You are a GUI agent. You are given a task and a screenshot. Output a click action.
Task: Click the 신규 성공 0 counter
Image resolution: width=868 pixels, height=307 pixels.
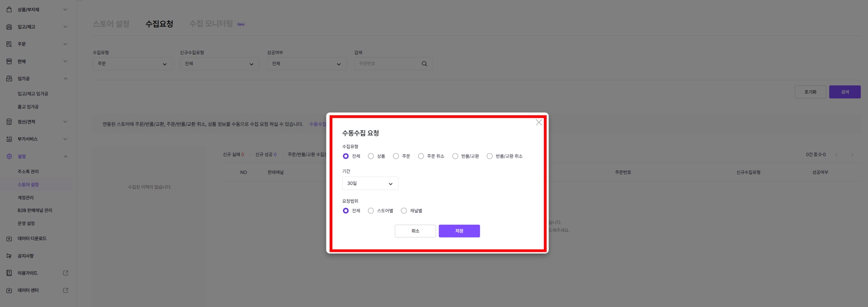coord(266,154)
